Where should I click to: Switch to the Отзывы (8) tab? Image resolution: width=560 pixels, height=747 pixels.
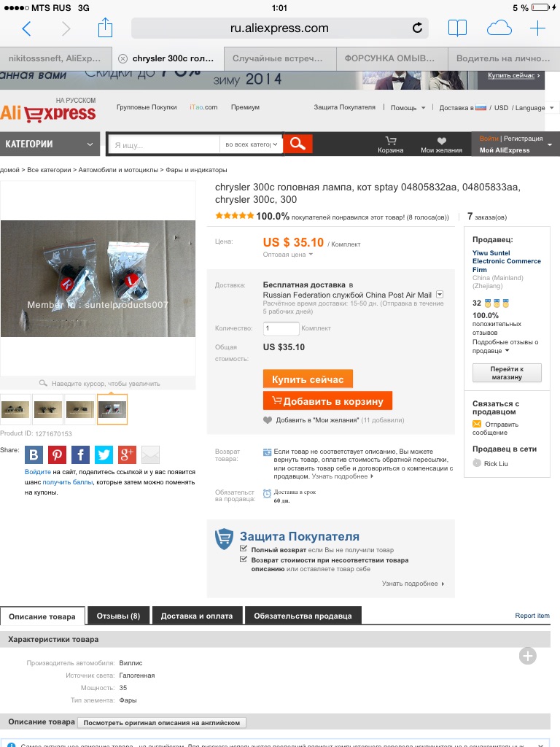click(119, 616)
